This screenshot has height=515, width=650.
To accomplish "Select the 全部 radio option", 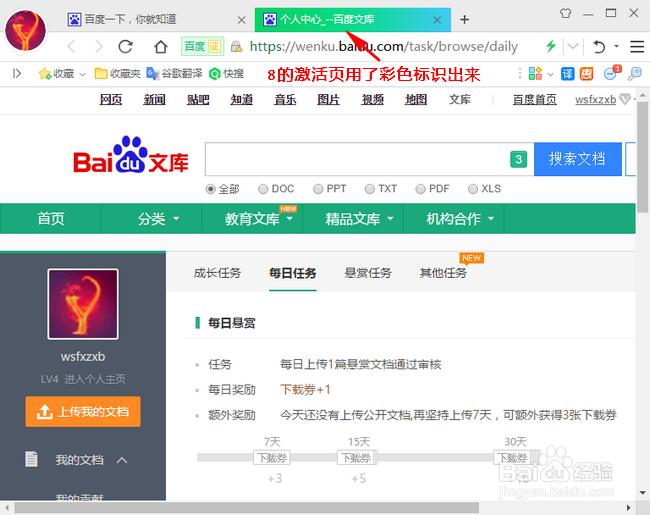I will click(211, 189).
